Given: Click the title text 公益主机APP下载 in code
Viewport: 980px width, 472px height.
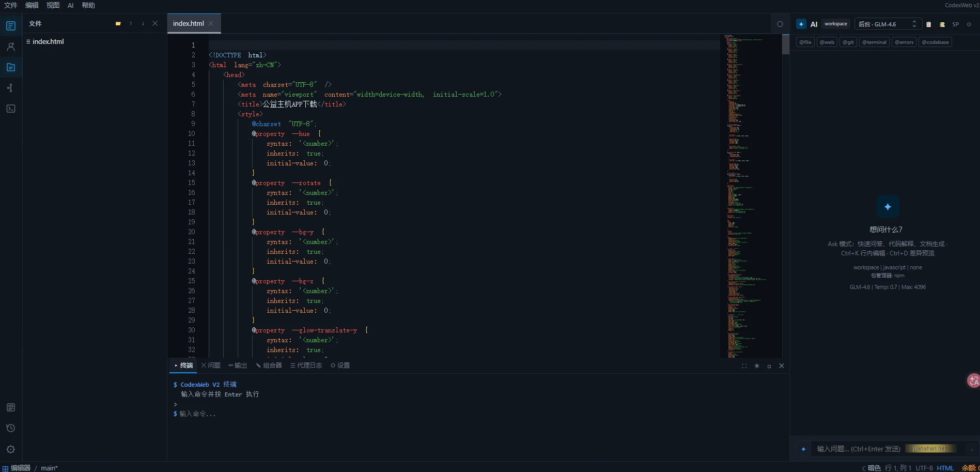Looking at the screenshot, I should pos(290,104).
